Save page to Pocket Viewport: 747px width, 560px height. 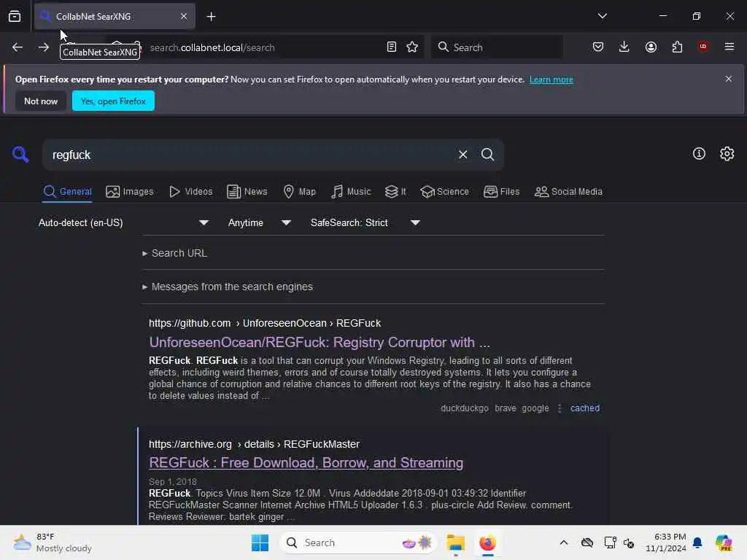598,47
